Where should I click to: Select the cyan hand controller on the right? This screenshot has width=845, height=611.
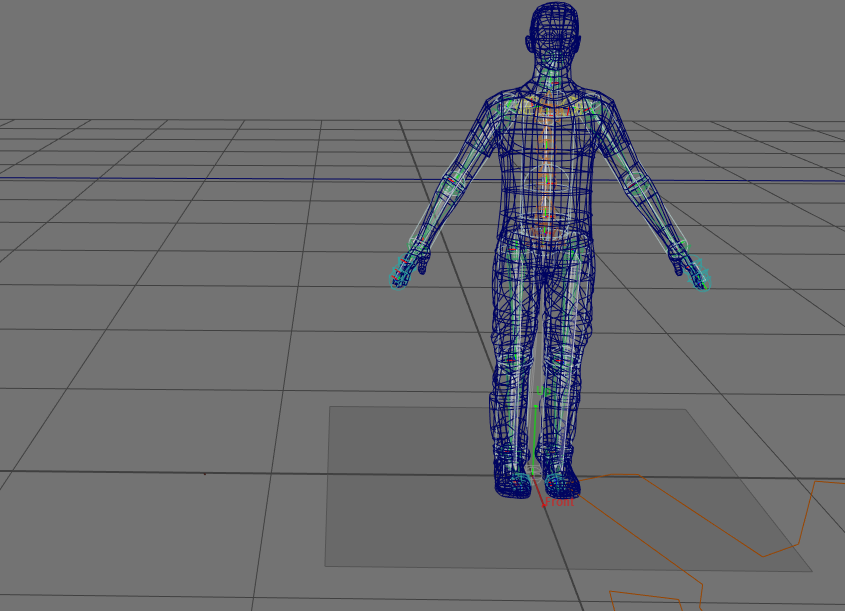pyautogui.click(x=699, y=274)
